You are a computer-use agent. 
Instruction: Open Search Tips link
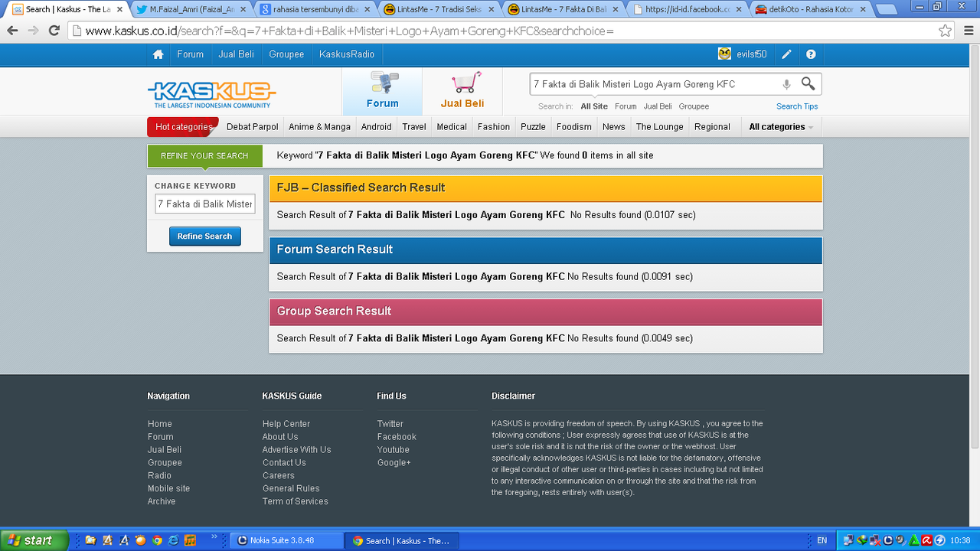pyautogui.click(x=797, y=106)
